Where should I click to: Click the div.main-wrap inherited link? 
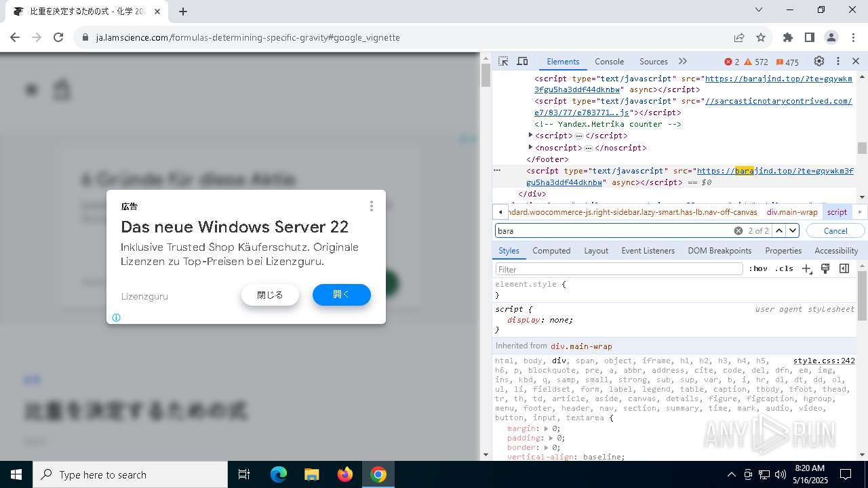click(581, 346)
